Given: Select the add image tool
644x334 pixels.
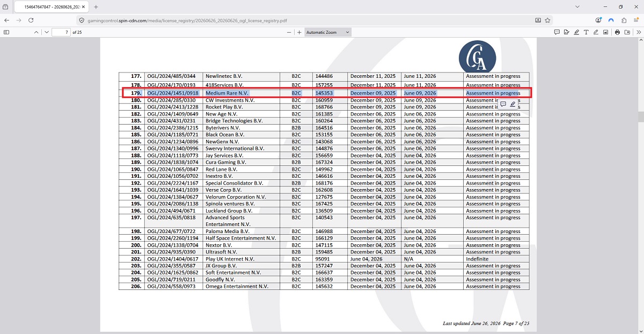Looking at the screenshot, I should pos(605,32).
